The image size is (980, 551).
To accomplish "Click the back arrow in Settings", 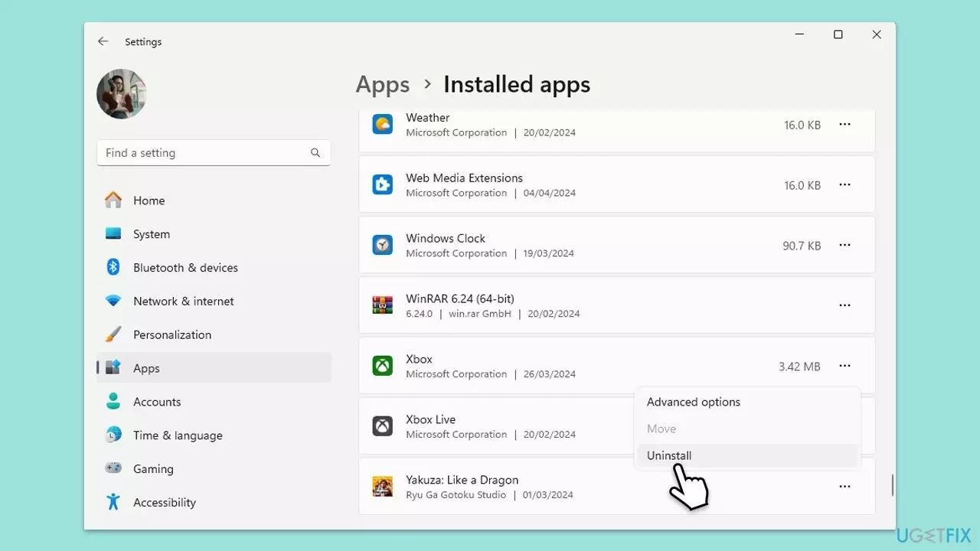I will click(x=103, y=41).
